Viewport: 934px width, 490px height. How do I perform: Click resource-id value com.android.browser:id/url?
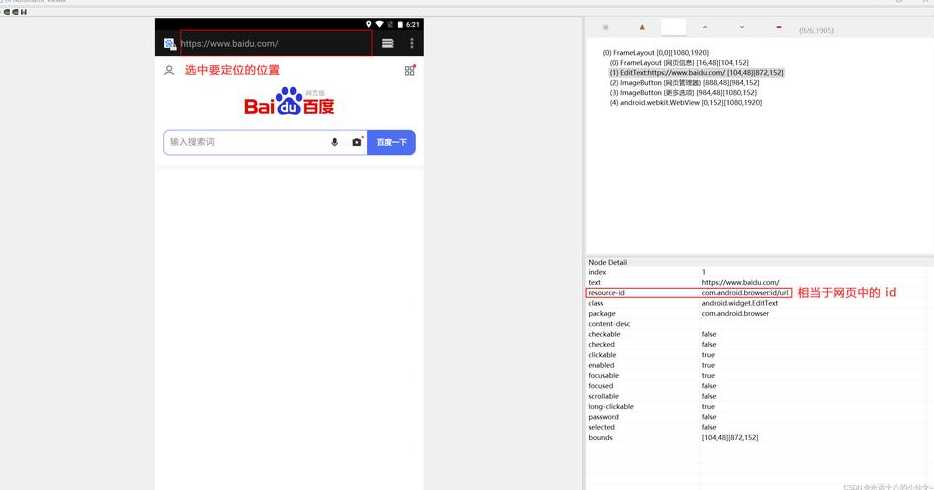click(x=745, y=292)
